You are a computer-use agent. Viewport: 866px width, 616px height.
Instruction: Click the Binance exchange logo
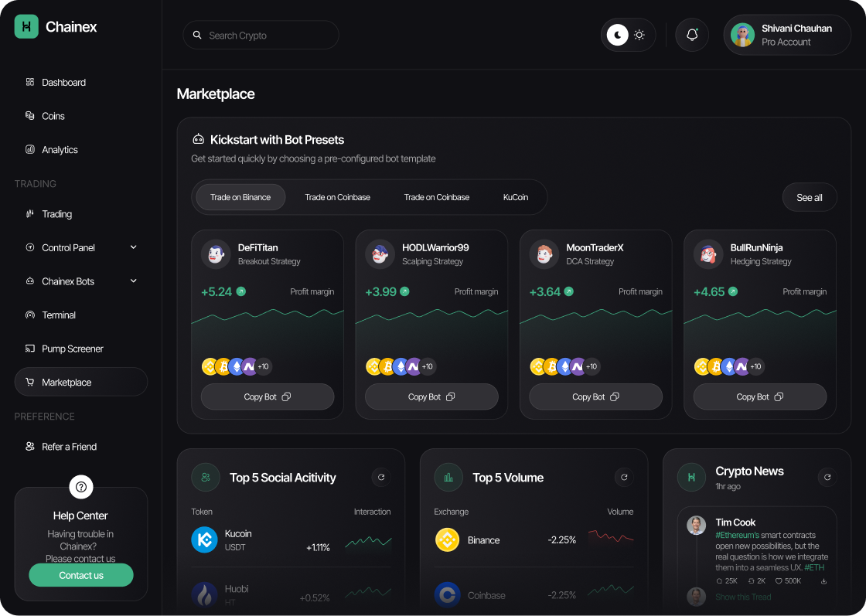(448, 539)
